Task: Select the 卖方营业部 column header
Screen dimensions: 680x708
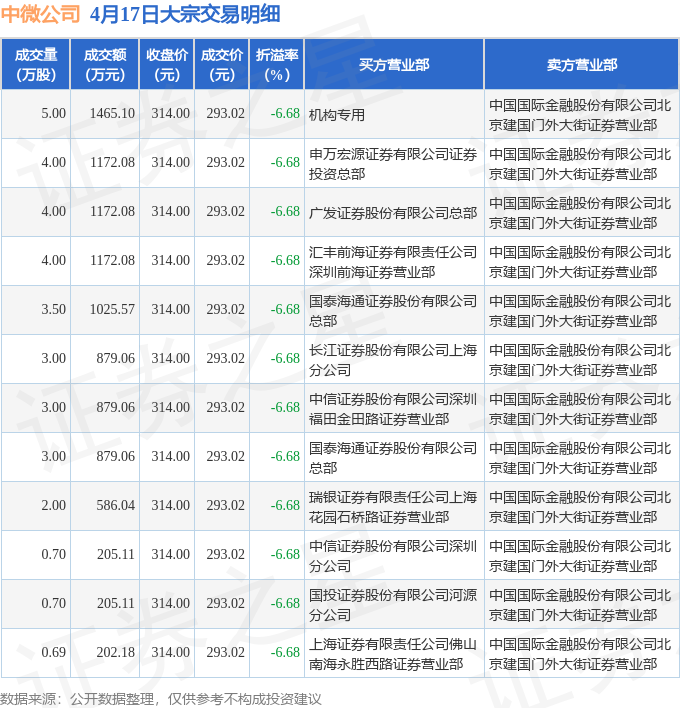Action: [x=581, y=65]
